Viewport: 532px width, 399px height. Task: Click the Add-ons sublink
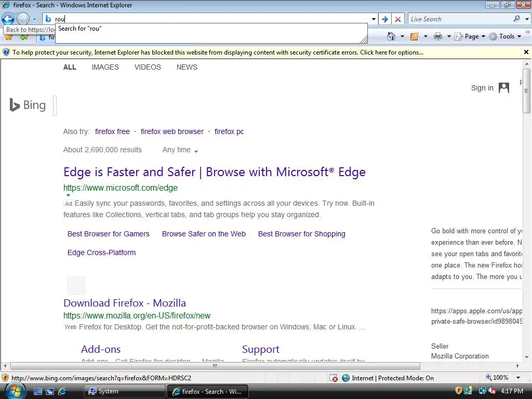(101, 349)
